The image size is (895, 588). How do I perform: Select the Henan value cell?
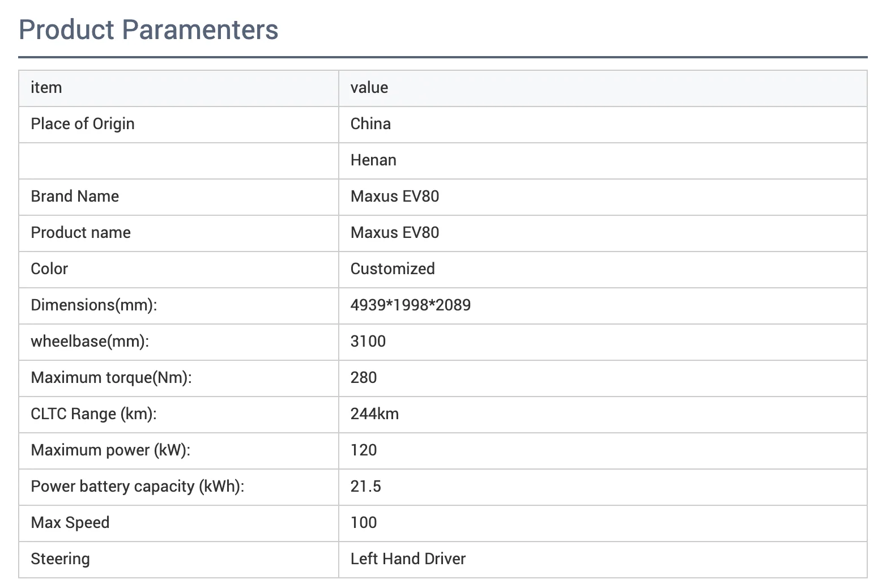click(373, 160)
